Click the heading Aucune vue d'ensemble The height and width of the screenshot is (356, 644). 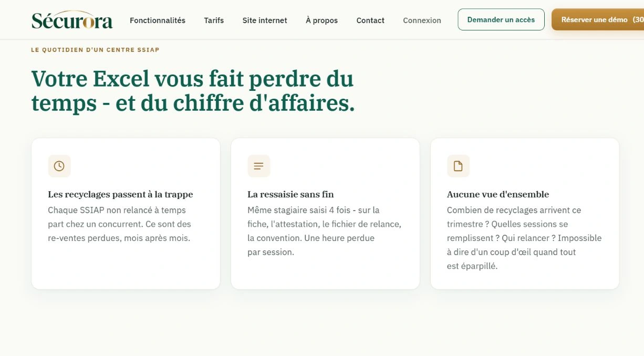[x=498, y=194]
